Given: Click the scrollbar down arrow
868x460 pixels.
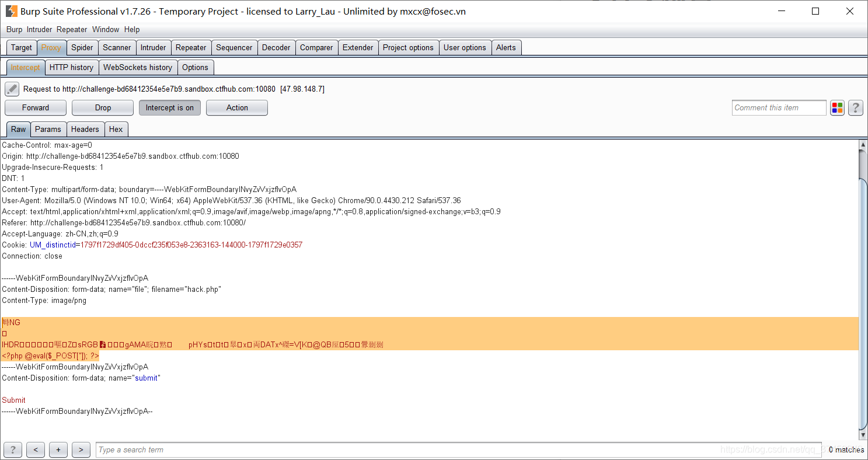Looking at the screenshot, I should (863, 435).
